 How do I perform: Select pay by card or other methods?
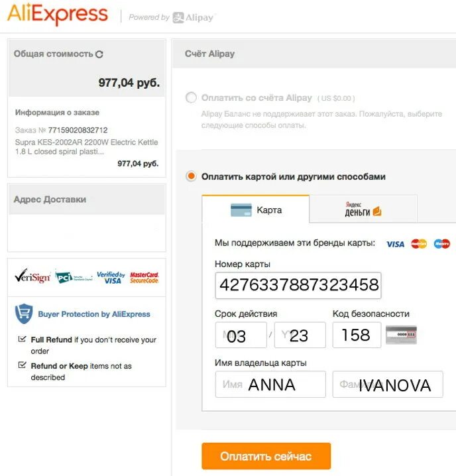(x=191, y=176)
